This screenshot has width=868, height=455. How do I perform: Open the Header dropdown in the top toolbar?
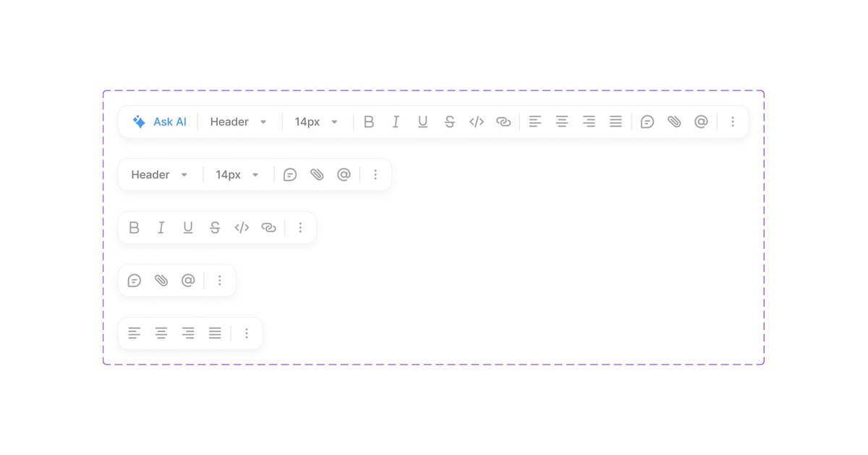[239, 122]
